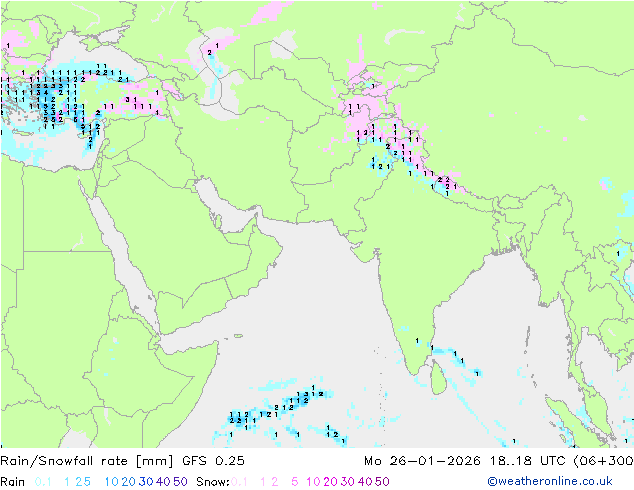This screenshot has width=634, height=490.
Task: Pick the snow legend 20 color value
Action: [x=330, y=482]
